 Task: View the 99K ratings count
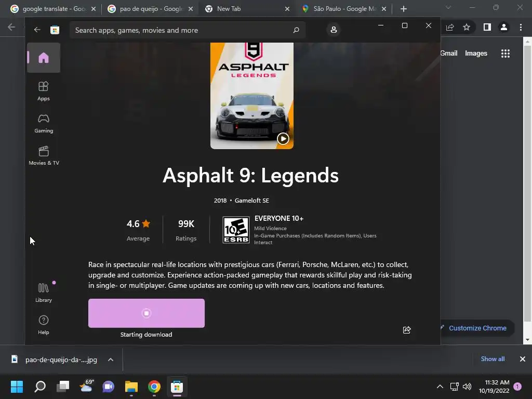click(186, 229)
